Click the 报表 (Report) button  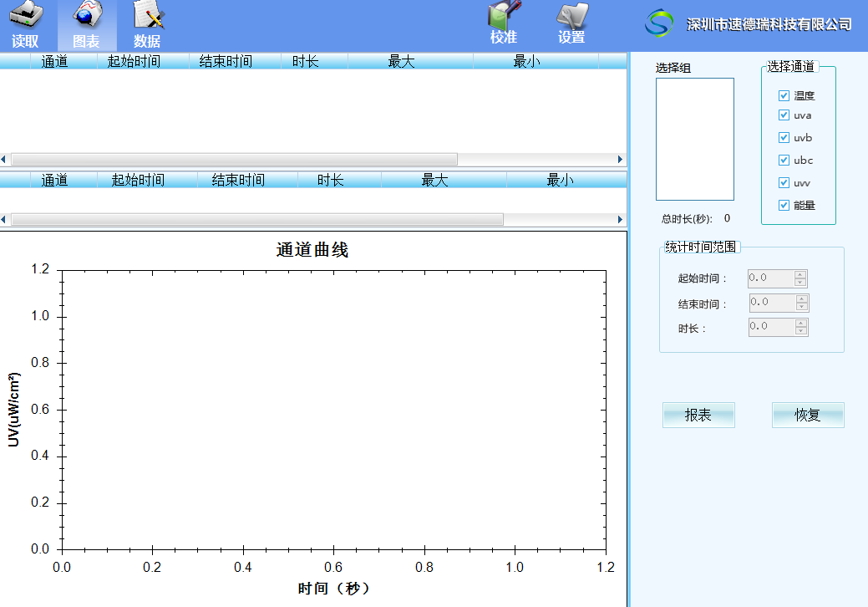point(698,415)
